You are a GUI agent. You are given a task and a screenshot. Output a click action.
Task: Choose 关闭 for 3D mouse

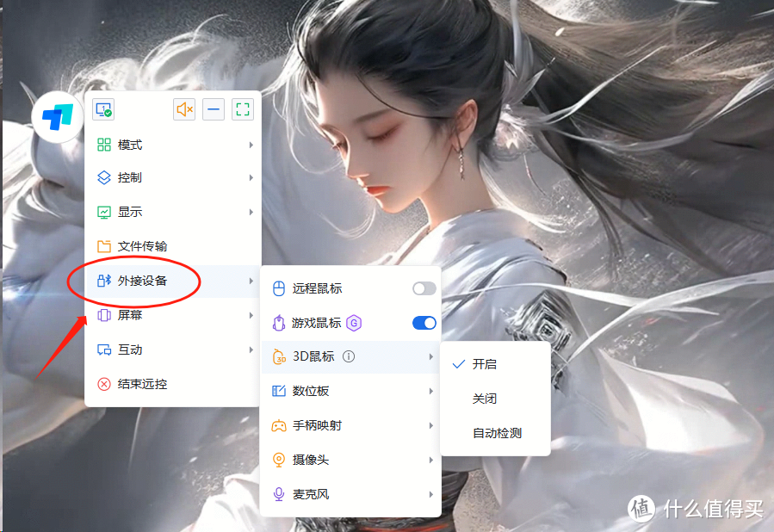pos(495,399)
